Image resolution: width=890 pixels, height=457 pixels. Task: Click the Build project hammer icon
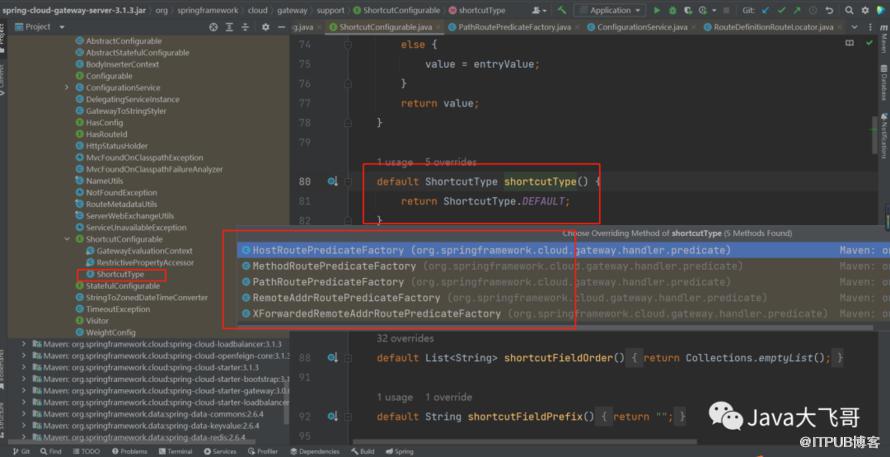point(563,10)
